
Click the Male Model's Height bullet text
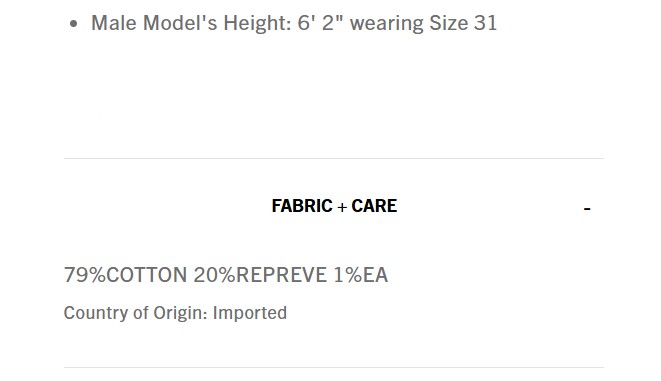click(294, 23)
